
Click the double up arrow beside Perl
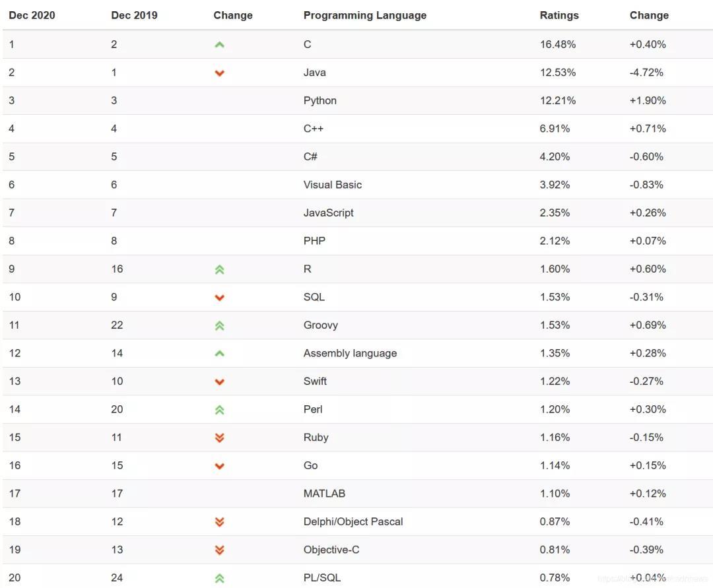(x=220, y=410)
